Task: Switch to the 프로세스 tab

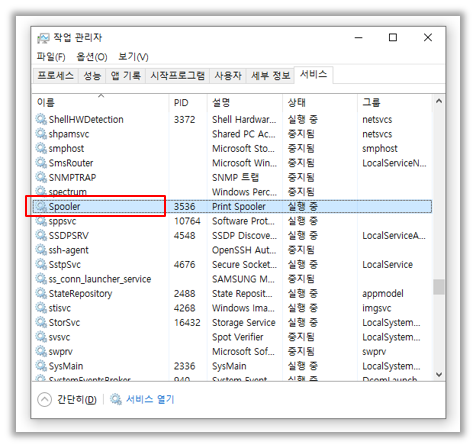Action: point(56,76)
